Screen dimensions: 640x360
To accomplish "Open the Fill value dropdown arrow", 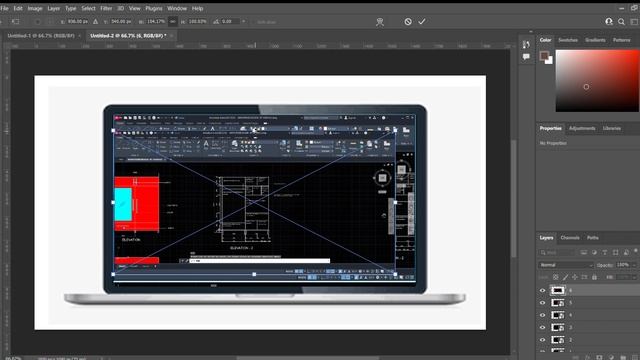I will coord(634,277).
